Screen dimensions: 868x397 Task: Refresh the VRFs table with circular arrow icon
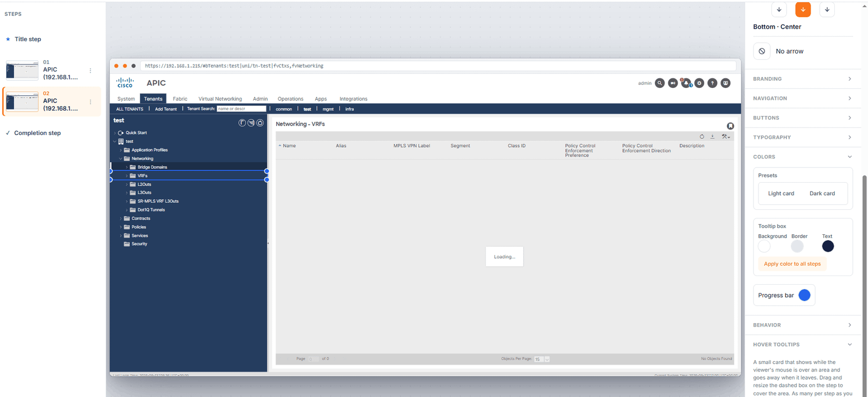701,137
